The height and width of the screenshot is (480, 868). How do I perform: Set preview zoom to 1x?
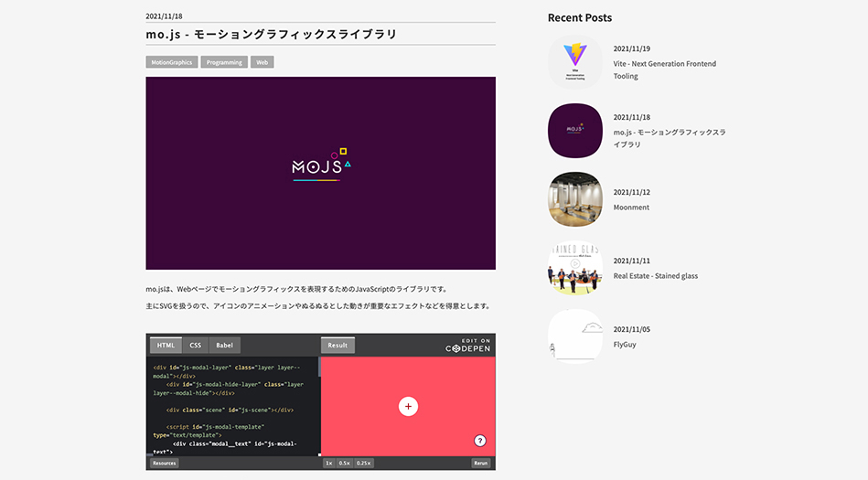[329, 464]
